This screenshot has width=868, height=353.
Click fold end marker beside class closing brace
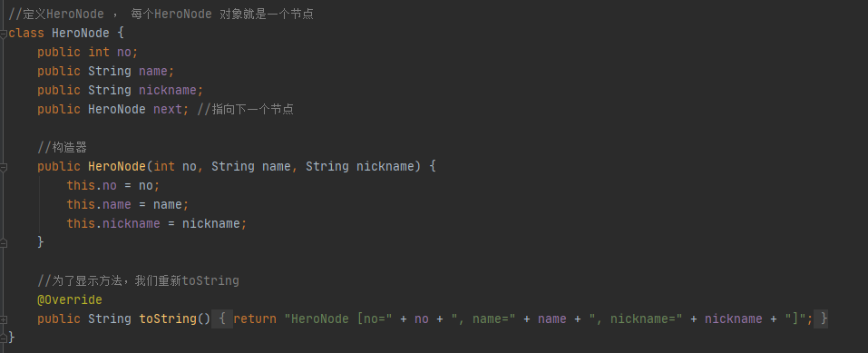click(4, 337)
